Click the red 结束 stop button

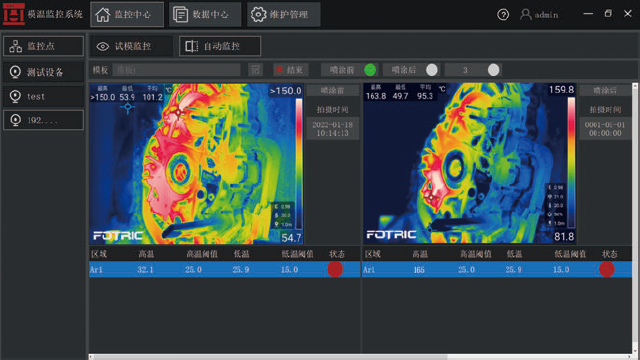click(291, 70)
